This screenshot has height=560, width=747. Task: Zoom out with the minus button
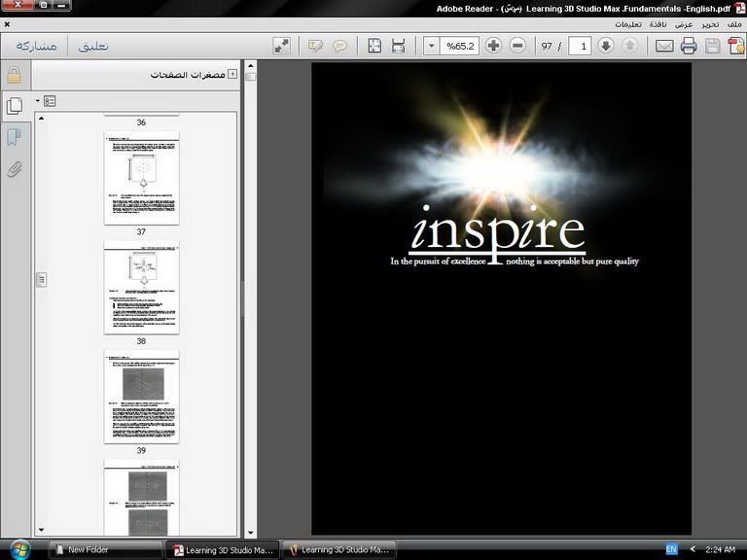(517, 46)
